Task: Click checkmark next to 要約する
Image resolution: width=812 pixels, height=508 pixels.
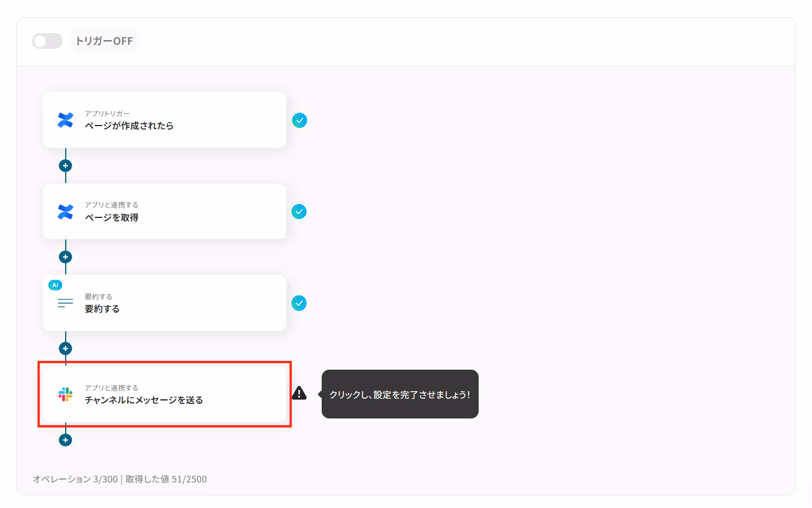Action: [299, 303]
